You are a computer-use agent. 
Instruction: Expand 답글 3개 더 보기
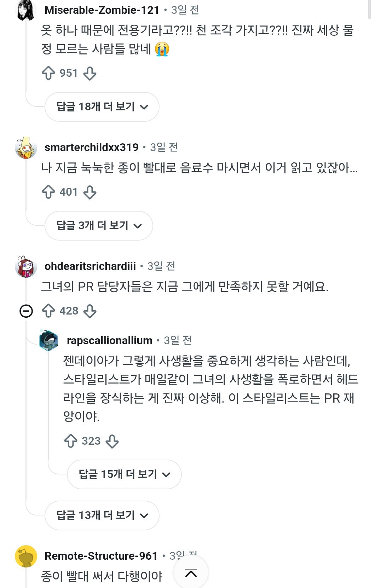pyautogui.click(x=99, y=226)
